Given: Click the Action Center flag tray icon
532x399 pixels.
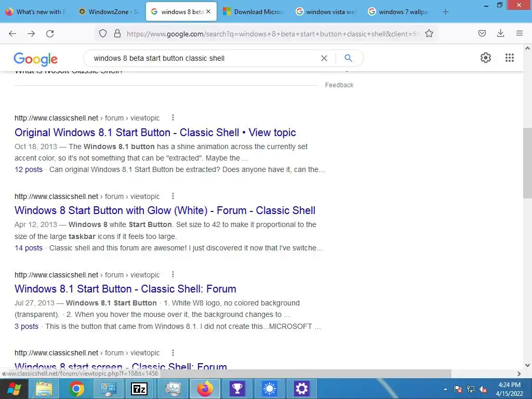Looking at the screenshot, I should pos(458,389).
